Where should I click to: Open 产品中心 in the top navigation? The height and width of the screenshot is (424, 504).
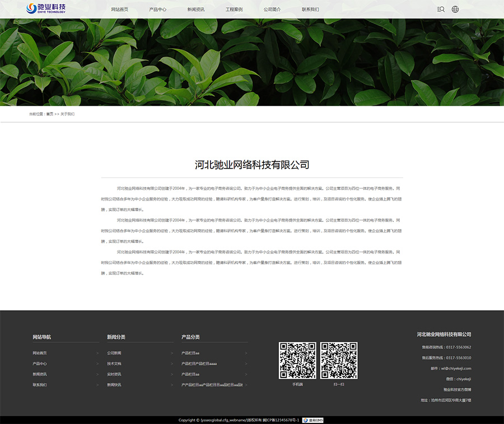(x=157, y=10)
